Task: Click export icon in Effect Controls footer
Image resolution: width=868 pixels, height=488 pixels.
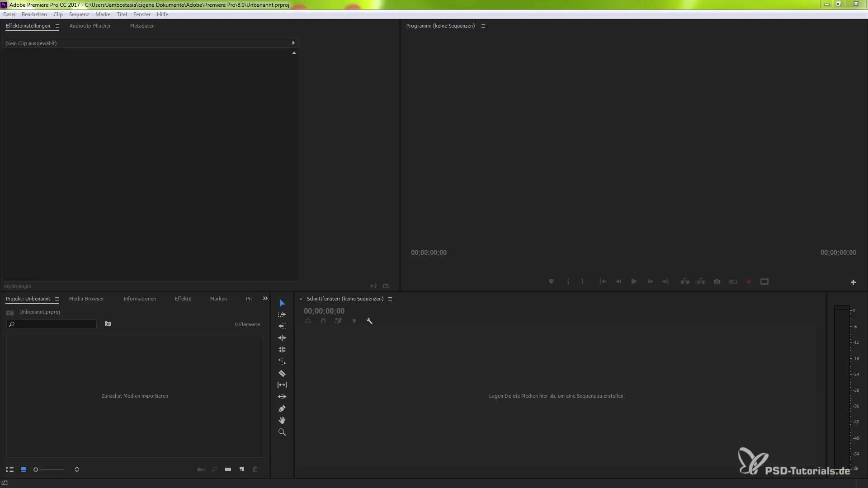Action: coord(386,286)
